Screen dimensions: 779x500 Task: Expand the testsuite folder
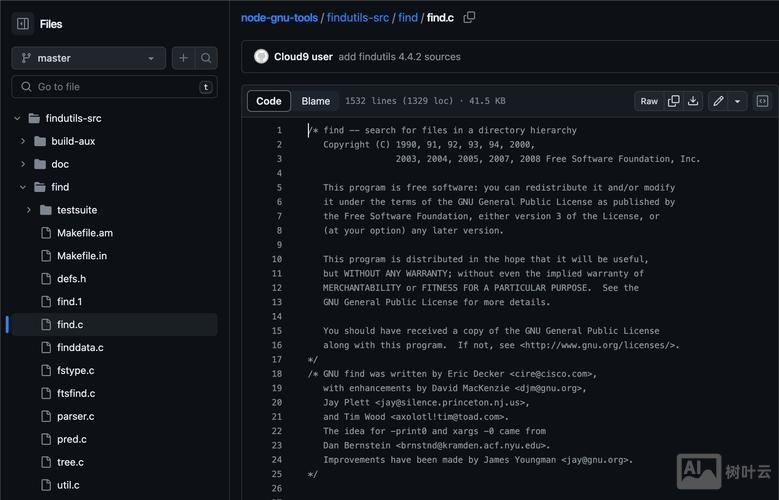click(x=29, y=210)
